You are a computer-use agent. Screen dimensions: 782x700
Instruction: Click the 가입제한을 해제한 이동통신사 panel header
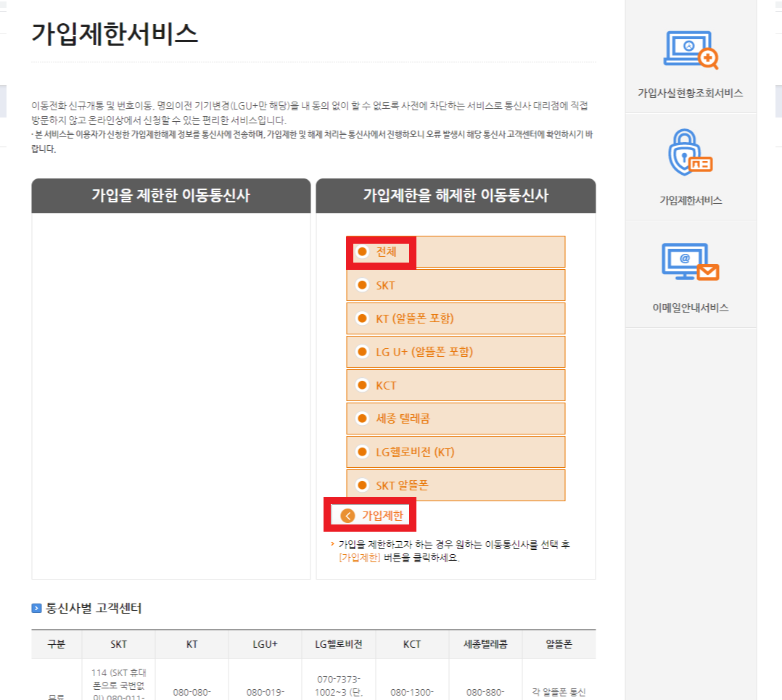(x=456, y=195)
